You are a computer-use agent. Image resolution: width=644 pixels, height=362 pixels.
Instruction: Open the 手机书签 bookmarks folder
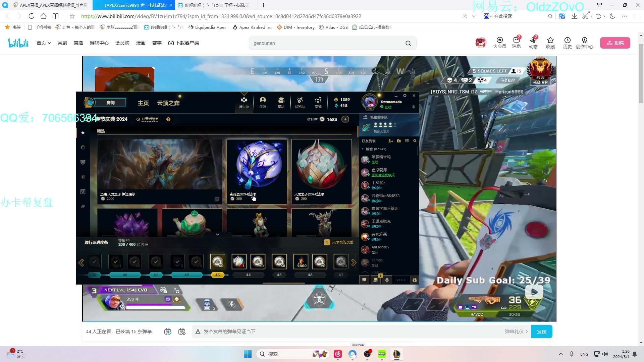[x=40, y=27]
